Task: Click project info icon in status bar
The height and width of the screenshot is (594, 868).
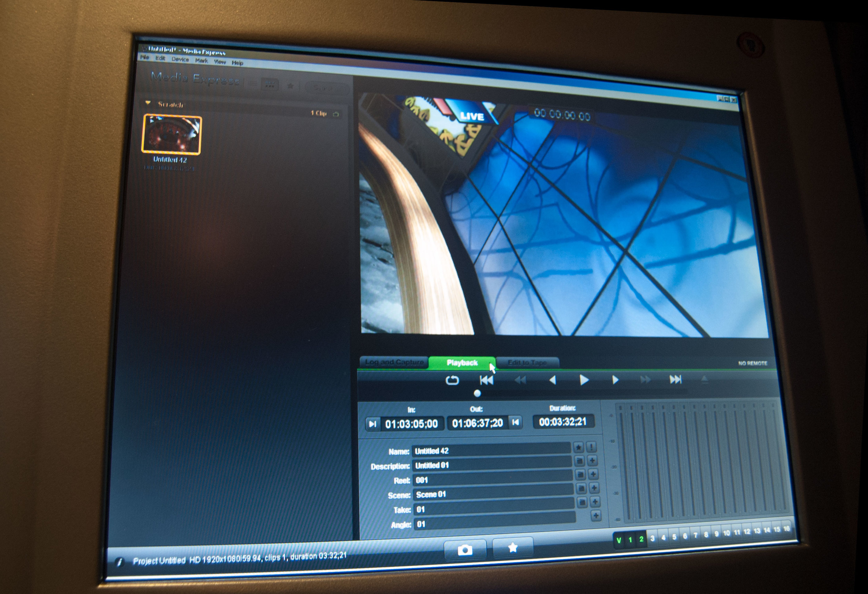Action: [x=119, y=562]
